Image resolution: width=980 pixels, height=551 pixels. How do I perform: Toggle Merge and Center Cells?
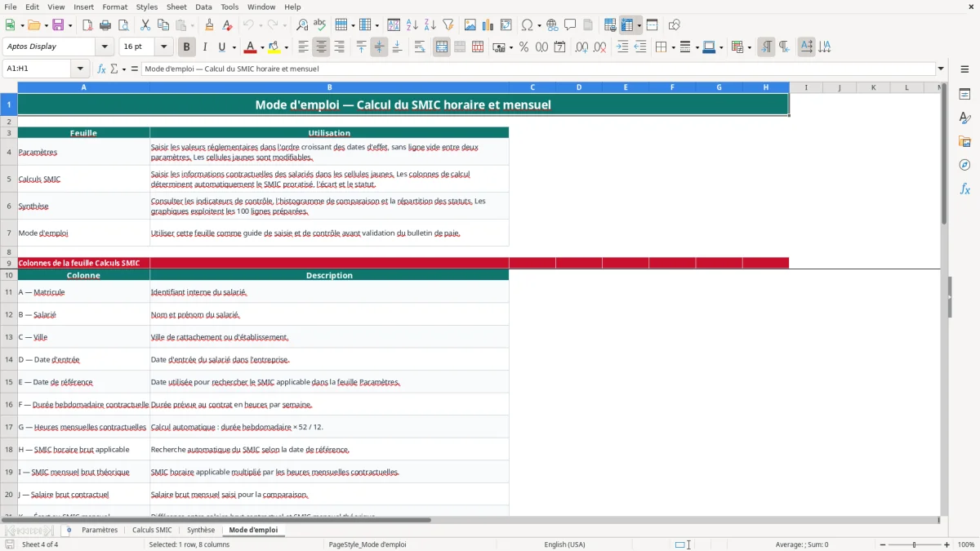point(442,47)
